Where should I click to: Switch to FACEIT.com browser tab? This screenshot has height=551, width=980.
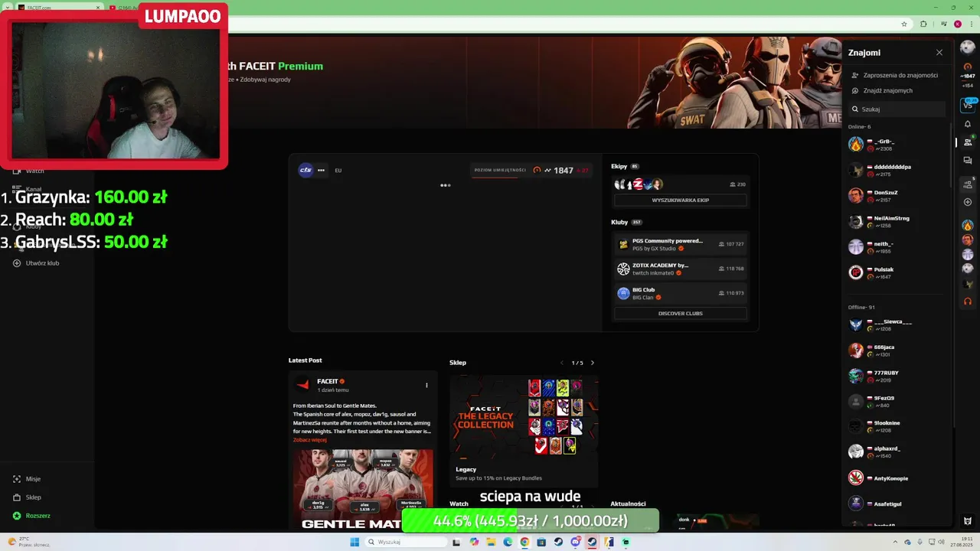tap(57, 7)
